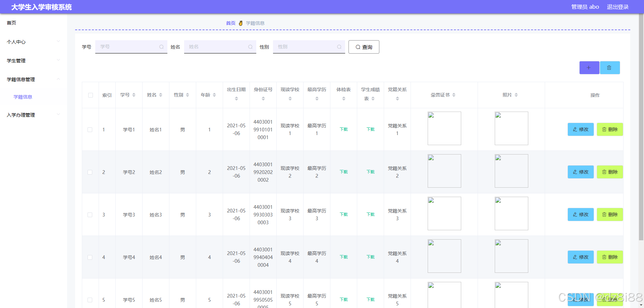
Task: Click 退出登录 in the top bar
Action: pyautogui.click(x=618, y=7)
